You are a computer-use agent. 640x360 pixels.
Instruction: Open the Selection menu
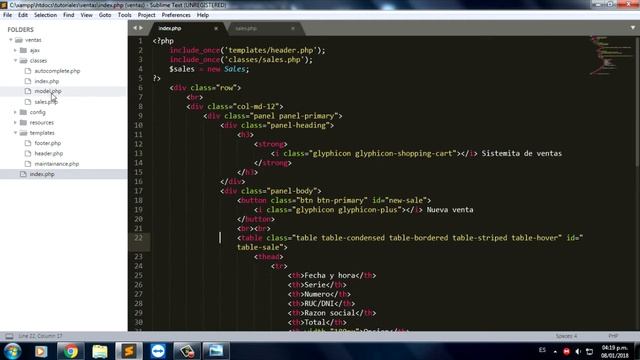[x=45, y=15]
